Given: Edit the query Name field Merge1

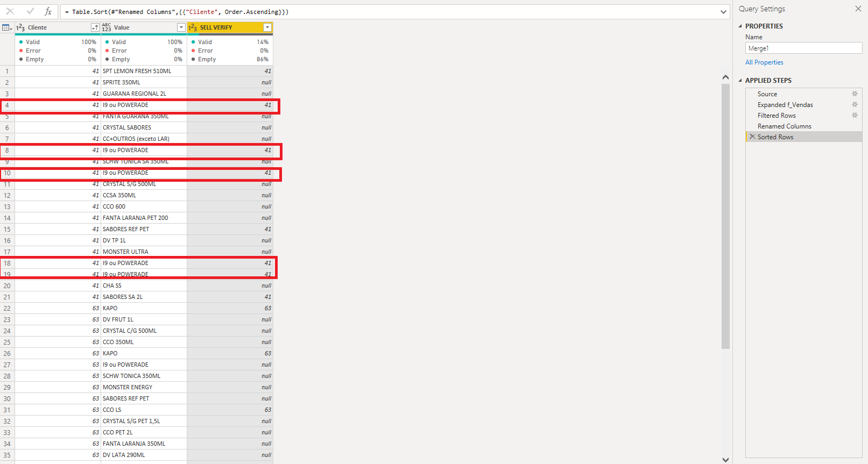Looking at the screenshot, I should coord(803,48).
